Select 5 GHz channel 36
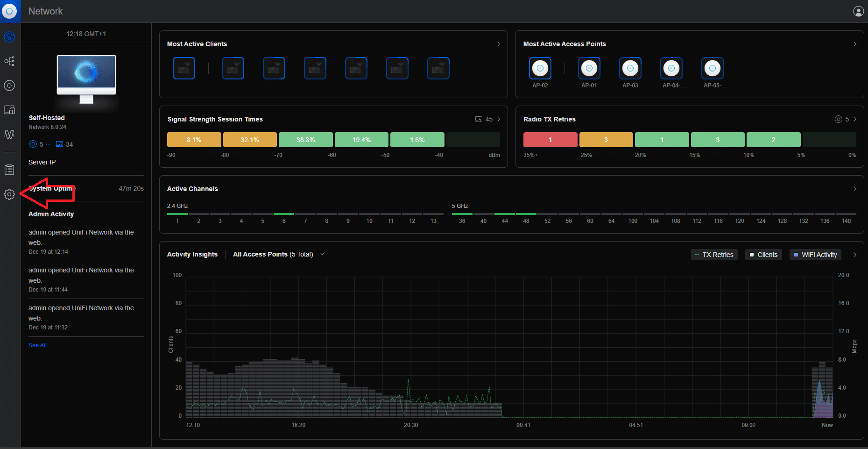868x449 pixels. click(x=462, y=217)
